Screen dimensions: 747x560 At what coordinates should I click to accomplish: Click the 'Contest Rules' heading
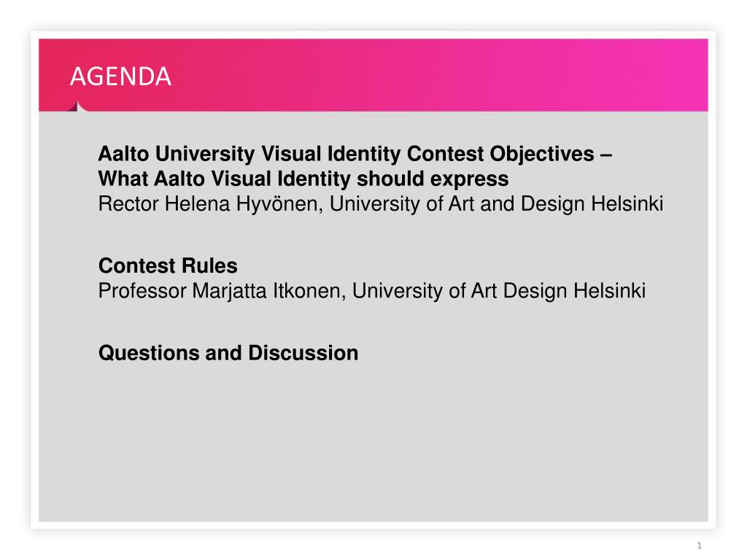point(168,265)
